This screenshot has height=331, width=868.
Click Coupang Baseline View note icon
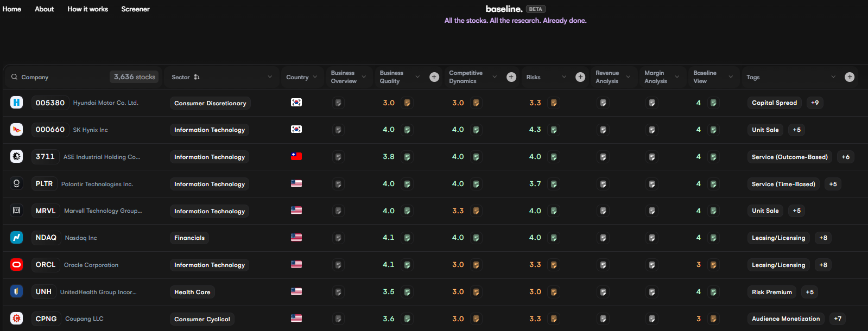click(x=713, y=319)
